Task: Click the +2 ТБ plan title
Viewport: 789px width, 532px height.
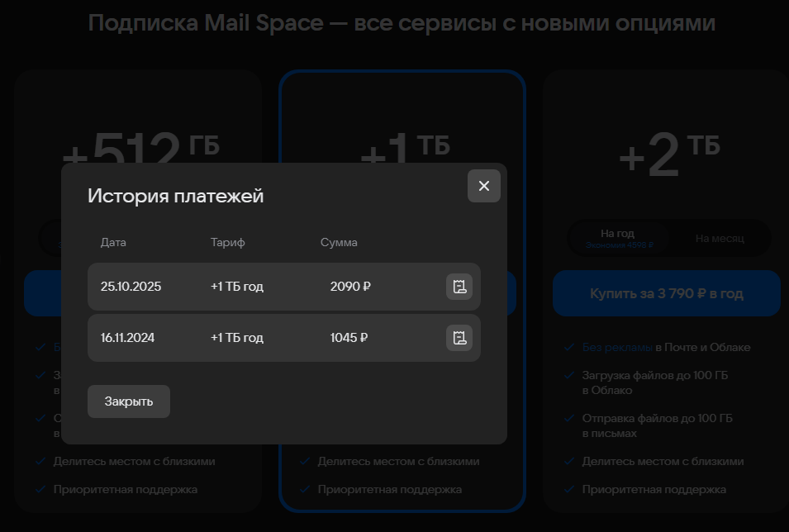Action: click(669, 154)
